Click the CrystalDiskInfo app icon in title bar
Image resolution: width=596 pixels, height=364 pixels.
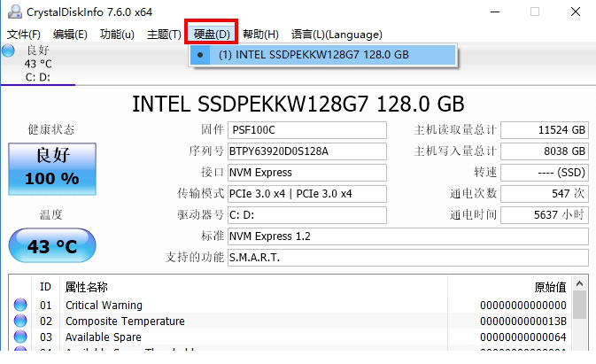[15, 12]
